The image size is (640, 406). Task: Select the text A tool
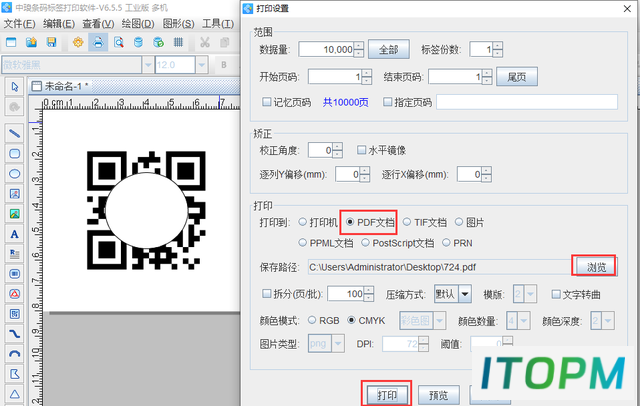(15, 234)
